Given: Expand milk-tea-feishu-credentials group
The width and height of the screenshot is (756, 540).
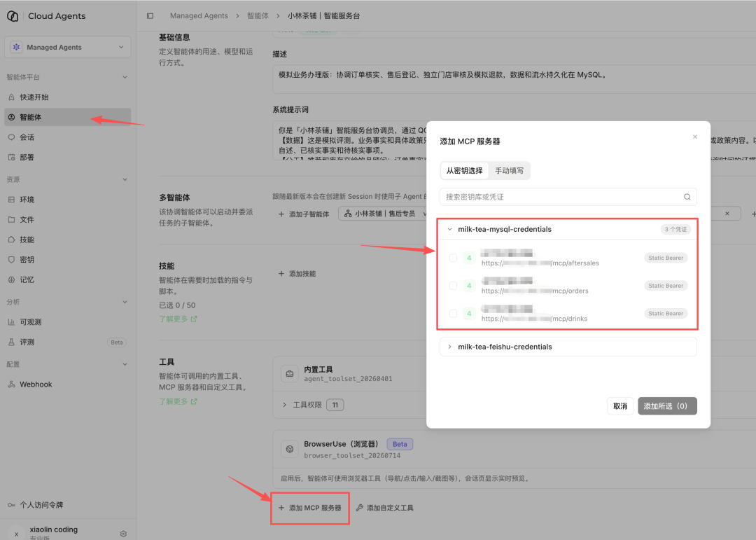Looking at the screenshot, I should click(449, 347).
